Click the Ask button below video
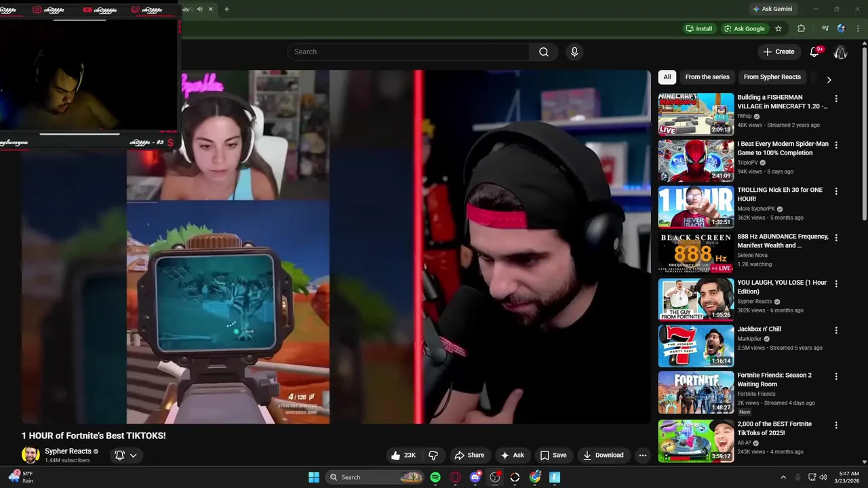This screenshot has width=868, height=488. point(512,455)
